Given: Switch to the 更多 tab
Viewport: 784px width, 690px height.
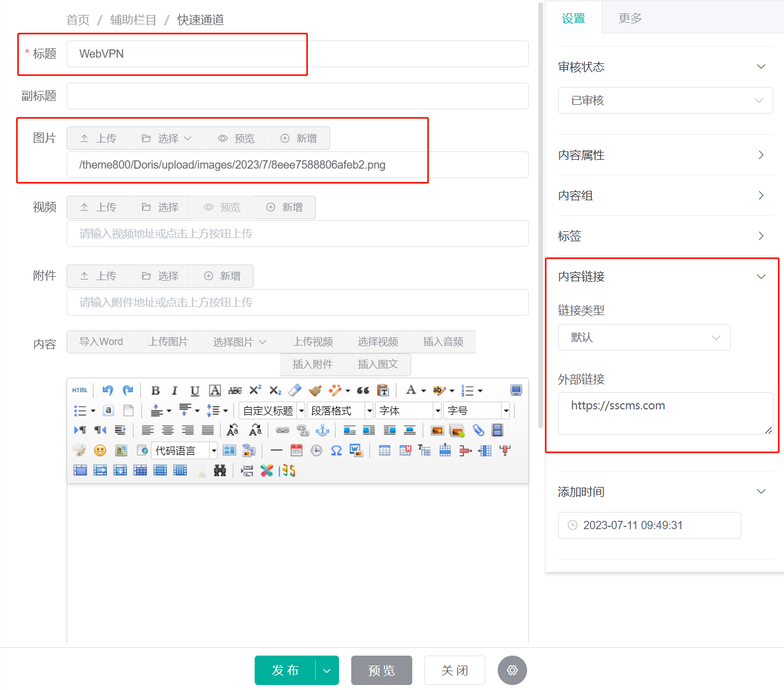Looking at the screenshot, I should [x=630, y=17].
